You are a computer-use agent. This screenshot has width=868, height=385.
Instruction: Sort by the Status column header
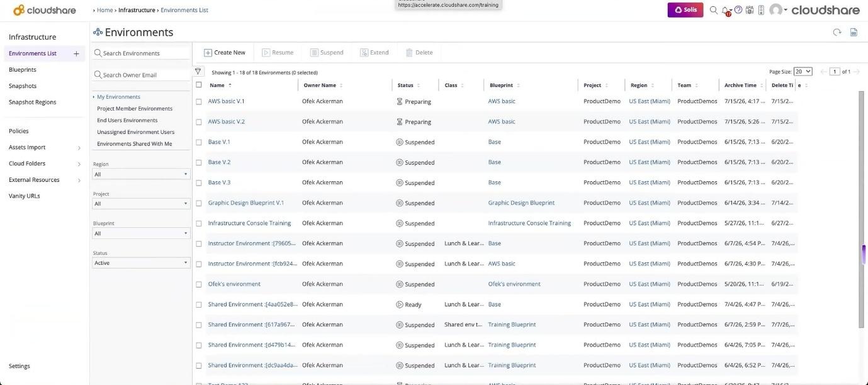(405, 85)
